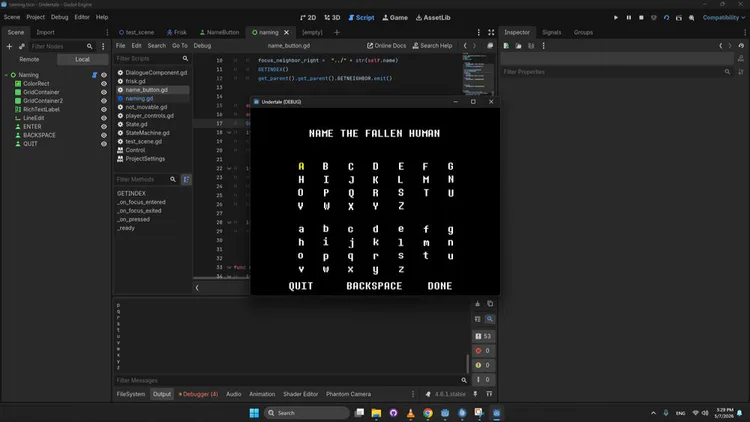Image resolution: width=750 pixels, height=422 pixels.
Task: Add a new child node with the plus icon
Action: coord(9,46)
